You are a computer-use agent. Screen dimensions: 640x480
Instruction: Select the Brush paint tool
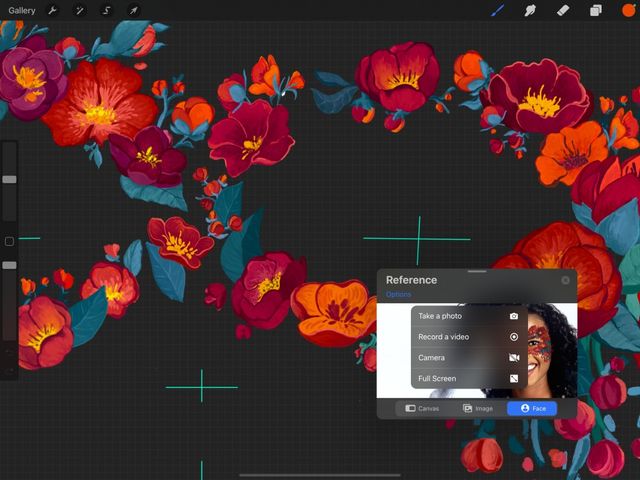(x=498, y=11)
